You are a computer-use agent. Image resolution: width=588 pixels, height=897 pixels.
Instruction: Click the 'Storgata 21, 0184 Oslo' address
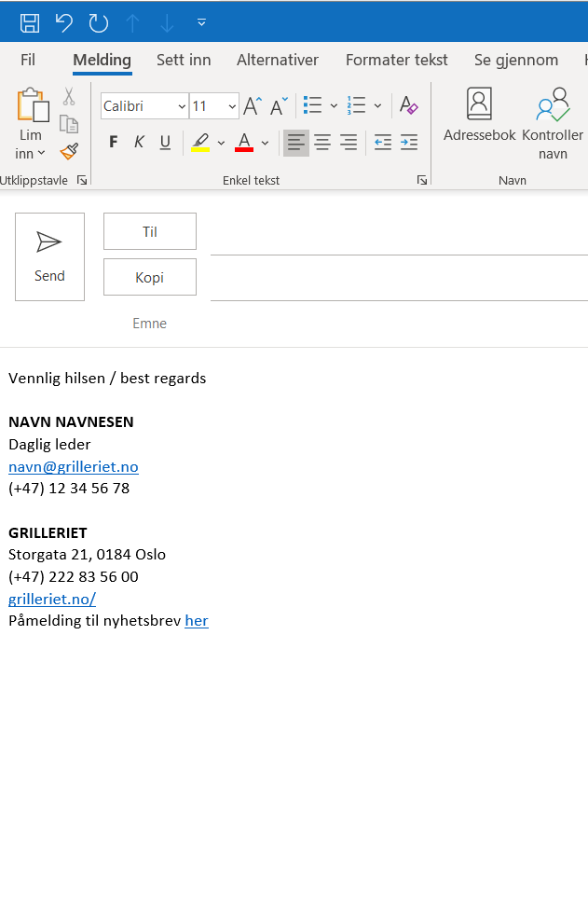tap(87, 555)
